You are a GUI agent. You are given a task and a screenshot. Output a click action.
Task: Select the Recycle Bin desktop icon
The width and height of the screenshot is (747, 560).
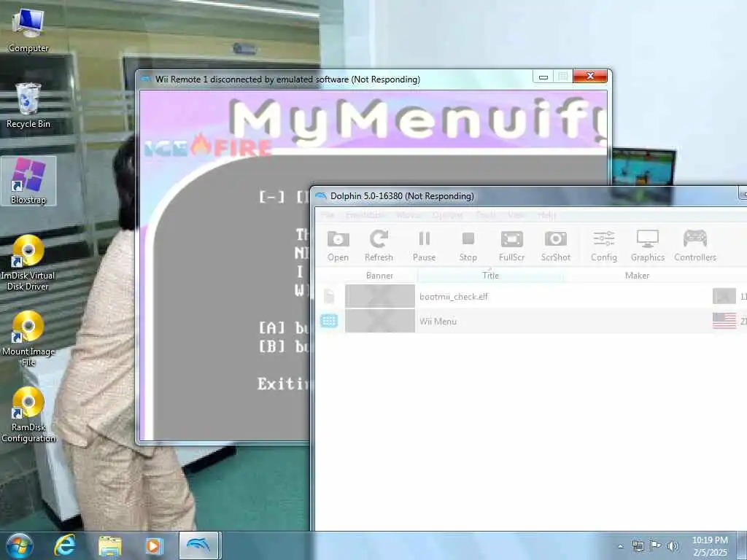pyautogui.click(x=28, y=106)
